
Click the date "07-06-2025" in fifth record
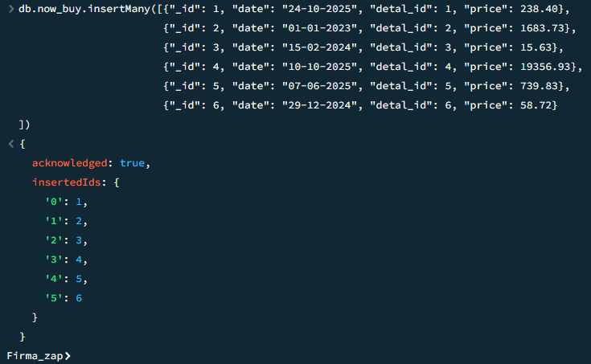point(319,86)
